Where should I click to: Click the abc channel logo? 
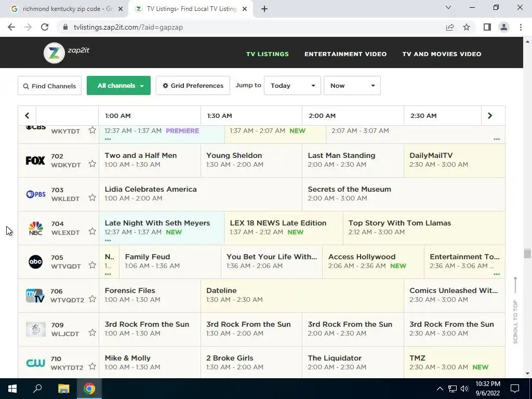pyautogui.click(x=36, y=262)
